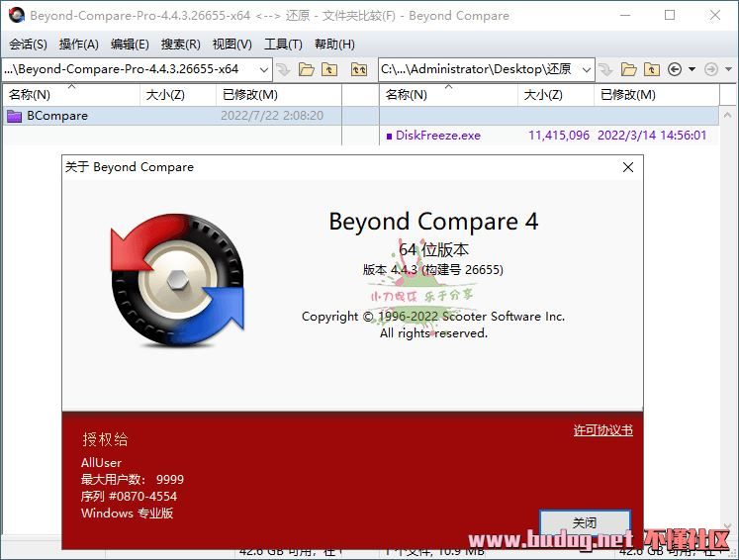Image resolution: width=739 pixels, height=560 pixels.
Task: Click the Beyond Compare title bar app icon
Action: (x=17, y=16)
